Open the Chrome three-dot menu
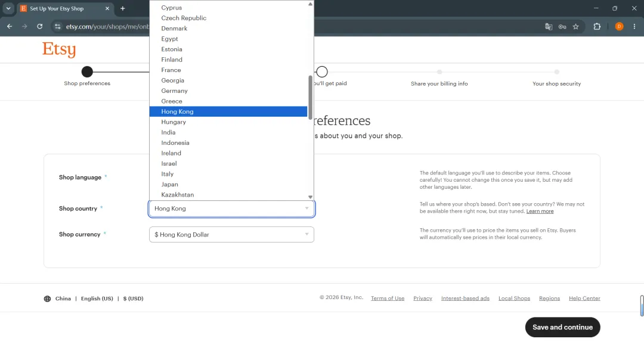 634,26
